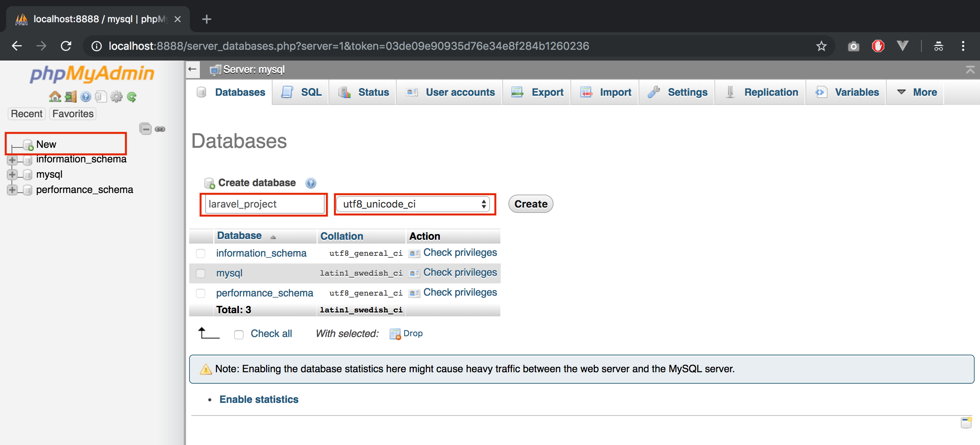
Task: Open the collation dropdown showing utf8_unicode_ci
Action: pyautogui.click(x=414, y=204)
